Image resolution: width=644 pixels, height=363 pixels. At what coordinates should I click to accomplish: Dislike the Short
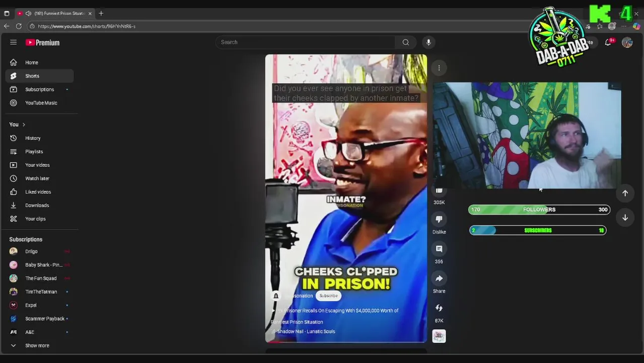(x=439, y=219)
